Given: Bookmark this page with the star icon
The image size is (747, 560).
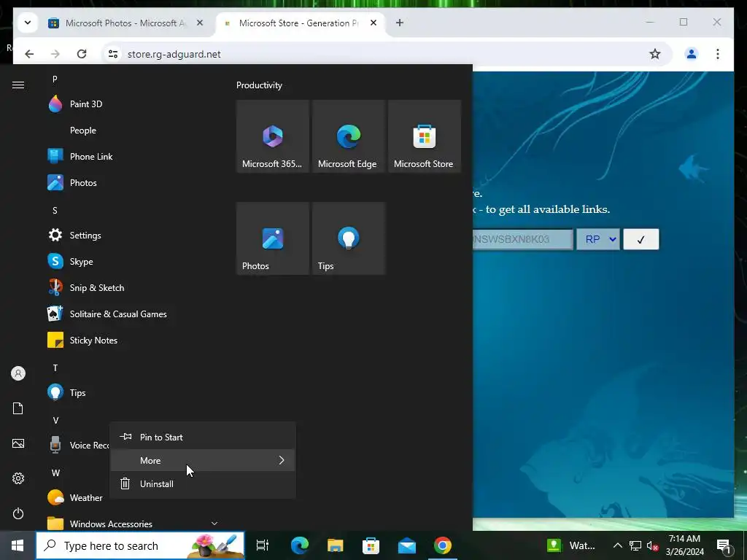Looking at the screenshot, I should 655,54.
